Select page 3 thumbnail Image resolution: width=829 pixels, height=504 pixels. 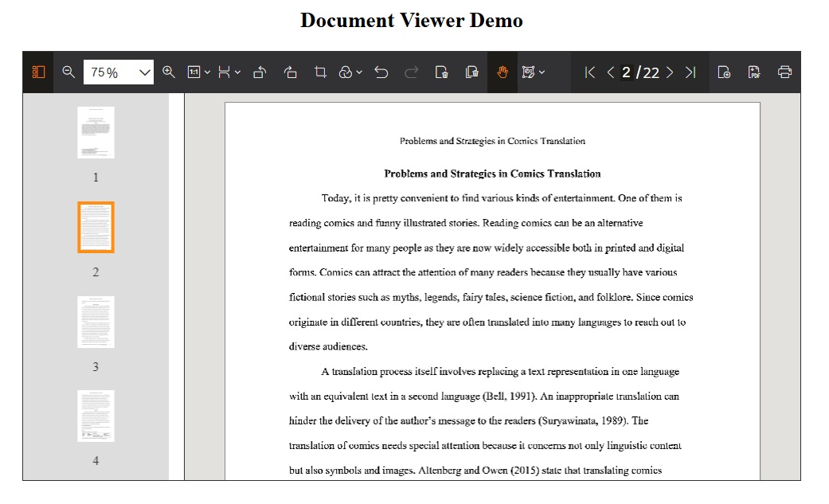click(x=96, y=322)
